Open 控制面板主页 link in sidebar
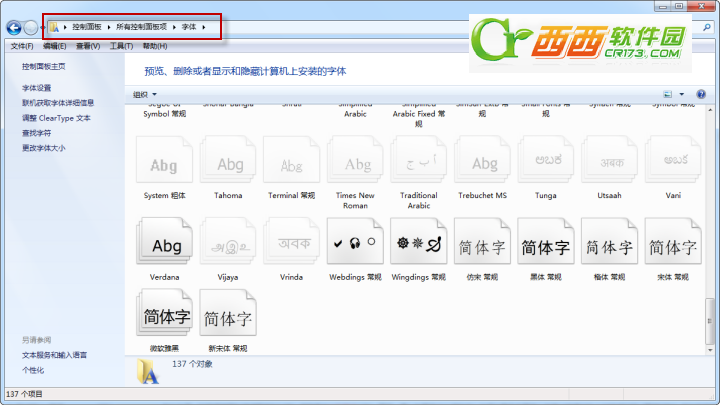This screenshot has height=405, width=720. pos(44,67)
